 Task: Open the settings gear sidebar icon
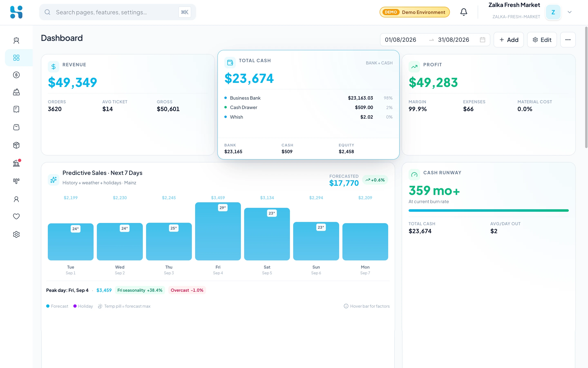tap(16, 234)
